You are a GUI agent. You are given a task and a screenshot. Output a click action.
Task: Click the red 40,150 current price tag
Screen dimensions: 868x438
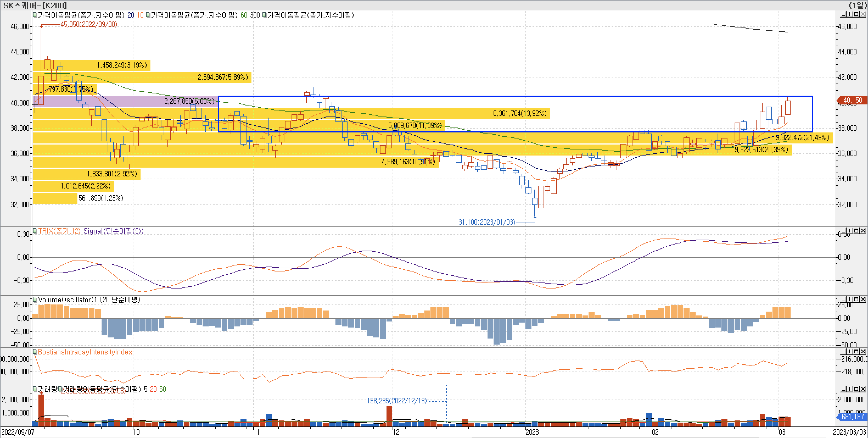click(852, 101)
